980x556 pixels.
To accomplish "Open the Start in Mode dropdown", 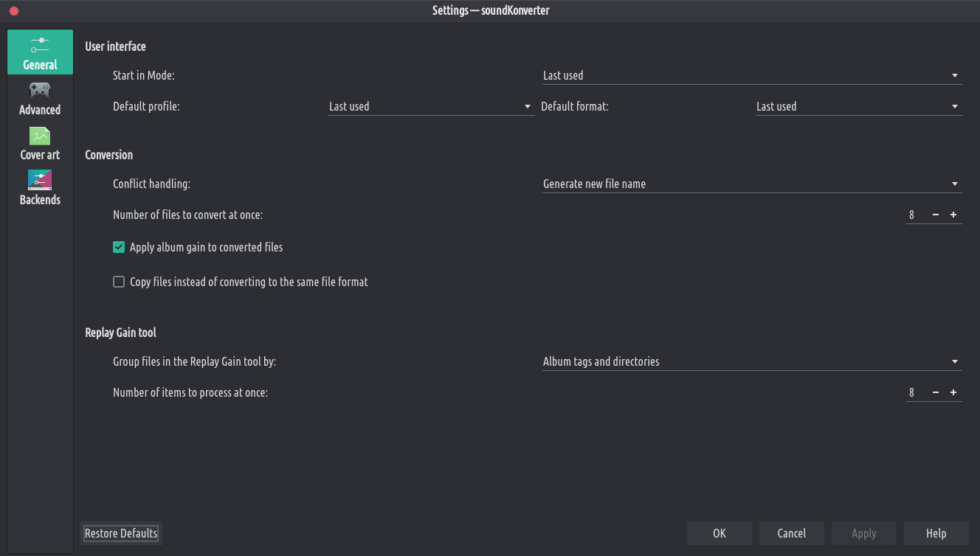I will (x=751, y=75).
